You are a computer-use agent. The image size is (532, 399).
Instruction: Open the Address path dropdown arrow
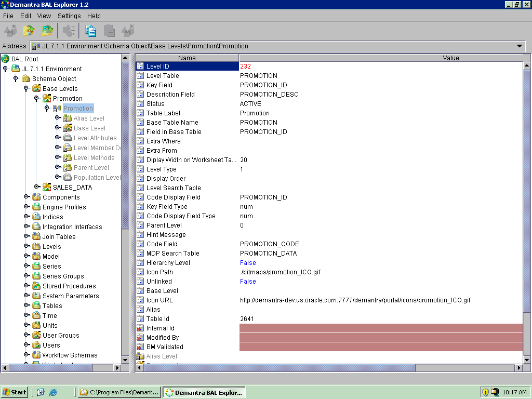click(520, 46)
